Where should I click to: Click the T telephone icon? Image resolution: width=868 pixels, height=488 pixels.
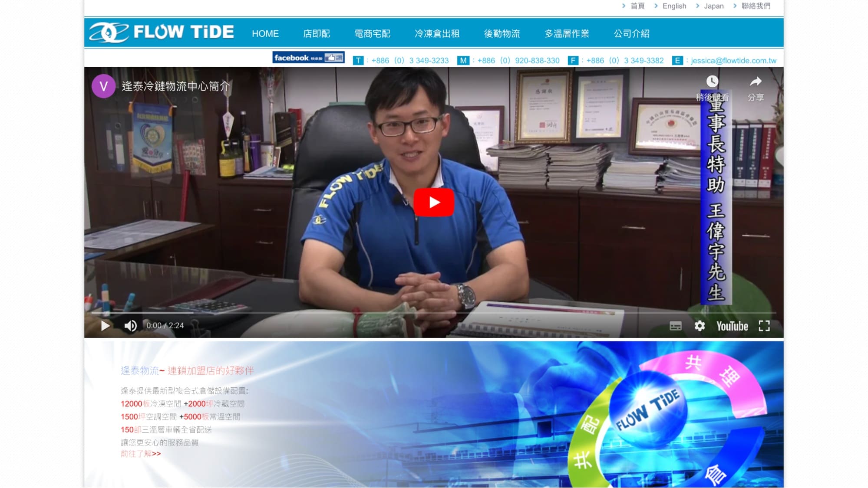[x=358, y=60]
